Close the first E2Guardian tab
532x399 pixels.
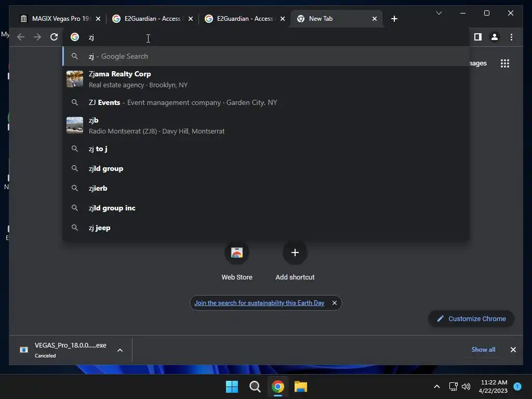click(x=190, y=19)
